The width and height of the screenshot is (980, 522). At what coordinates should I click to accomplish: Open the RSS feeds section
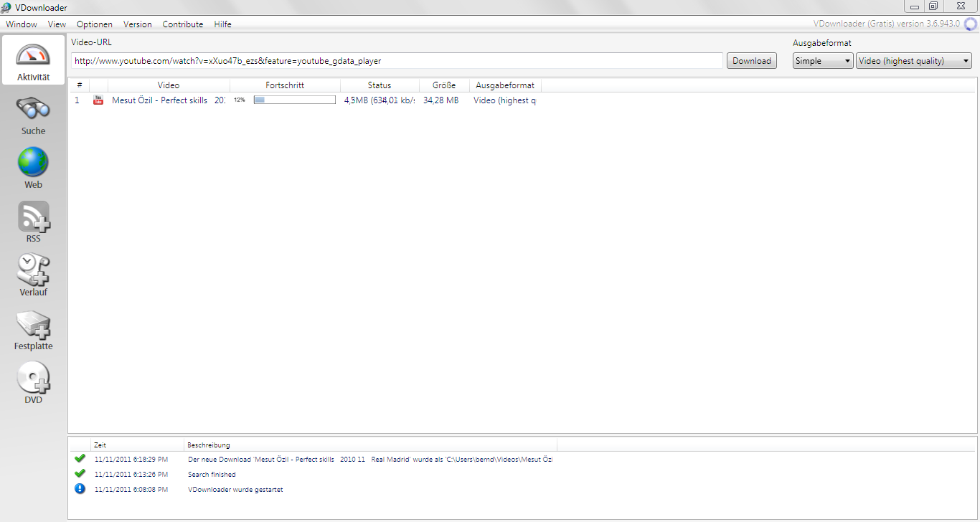pyautogui.click(x=33, y=220)
